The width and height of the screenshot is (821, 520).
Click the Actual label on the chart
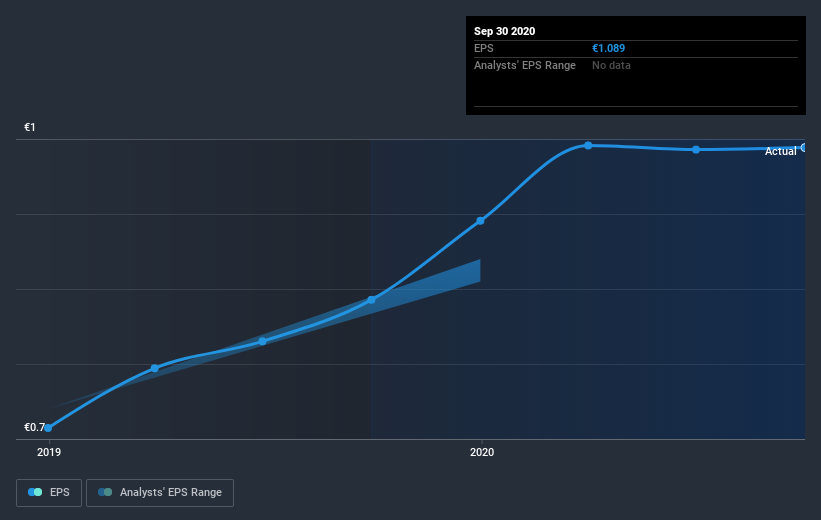780,151
